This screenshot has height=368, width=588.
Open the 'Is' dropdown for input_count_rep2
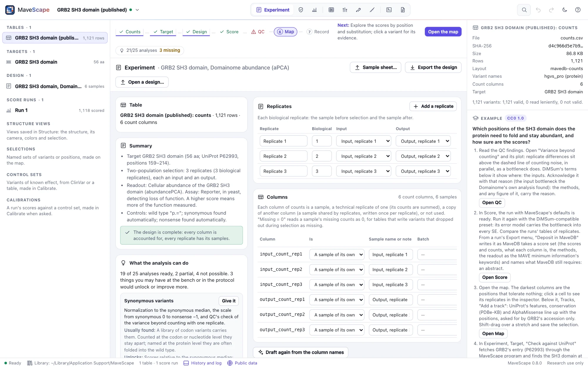pyautogui.click(x=337, y=269)
